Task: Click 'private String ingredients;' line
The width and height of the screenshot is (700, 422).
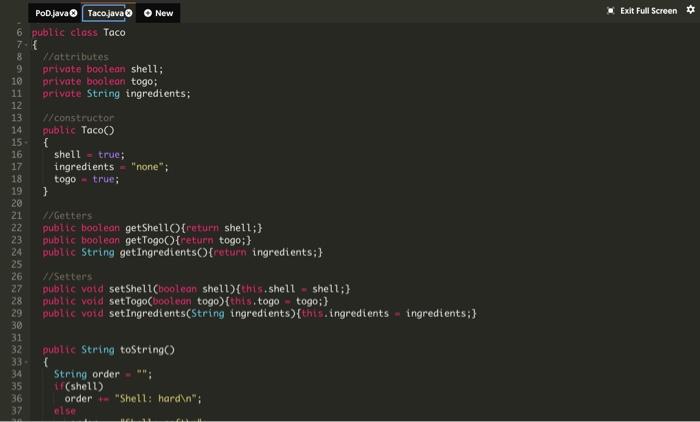Action: click(117, 94)
